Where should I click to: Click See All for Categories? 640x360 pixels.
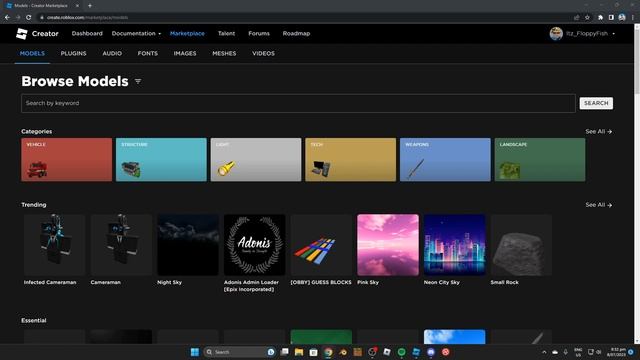[598, 131]
